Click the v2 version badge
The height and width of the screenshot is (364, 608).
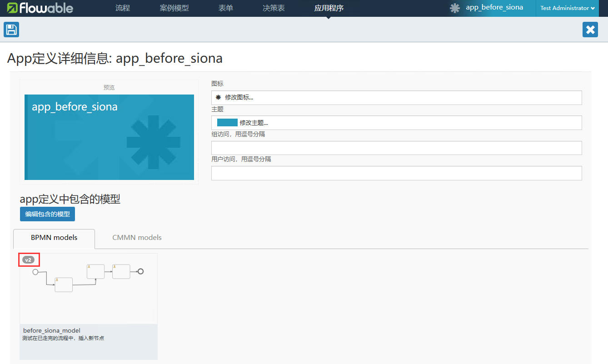tap(28, 260)
